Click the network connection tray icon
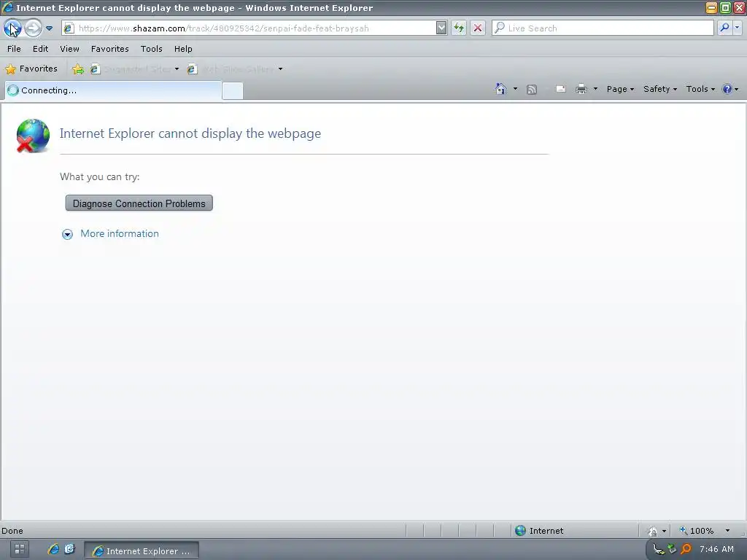Image resolution: width=747 pixels, height=560 pixels. tap(659, 550)
